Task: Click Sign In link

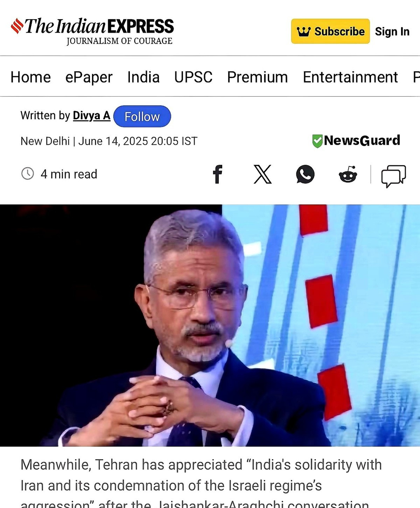Action: [392, 31]
